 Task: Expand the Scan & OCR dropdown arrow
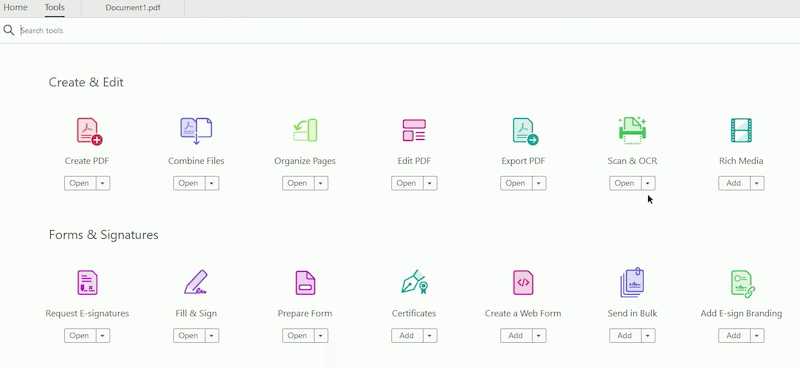coord(648,183)
